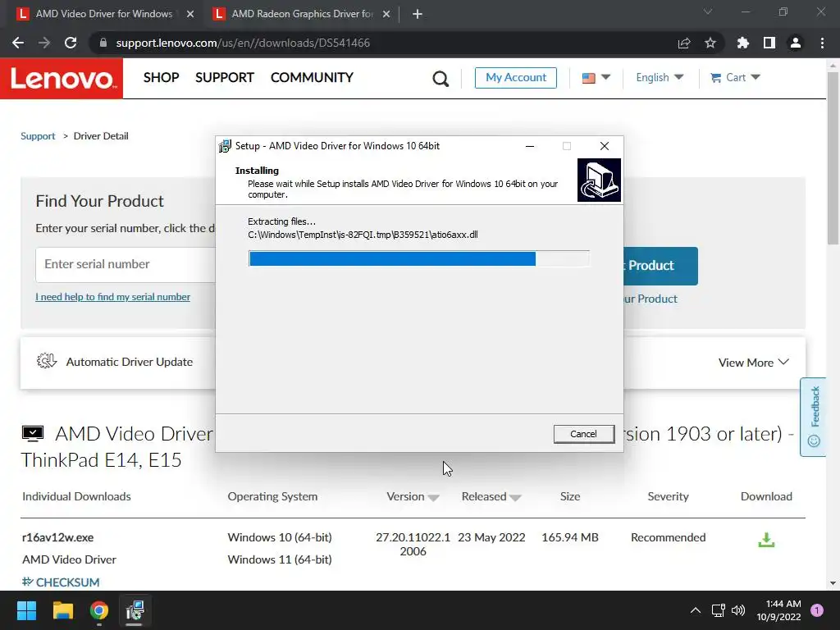Expand View More section
Image resolution: width=840 pixels, height=630 pixels.
[753, 363]
